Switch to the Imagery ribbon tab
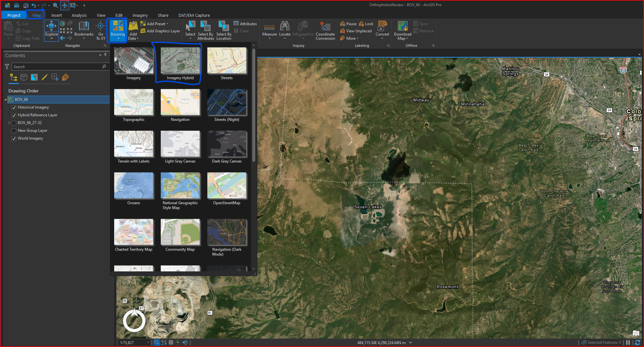 [140, 15]
